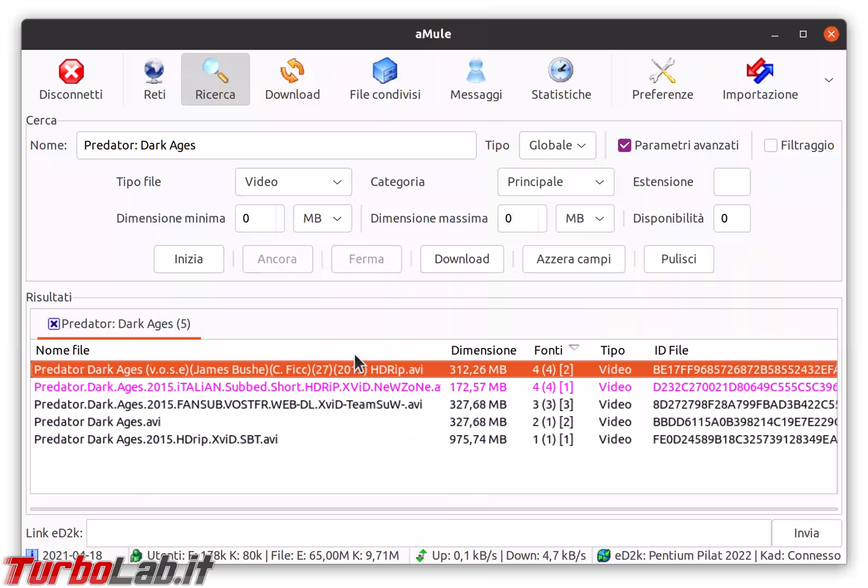
Task: Click the Azzera campi button
Action: (x=573, y=259)
